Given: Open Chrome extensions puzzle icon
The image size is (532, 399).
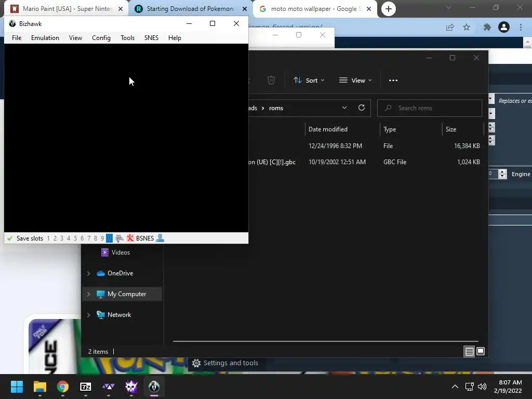Looking at the screenshot, I should [487, 27].
